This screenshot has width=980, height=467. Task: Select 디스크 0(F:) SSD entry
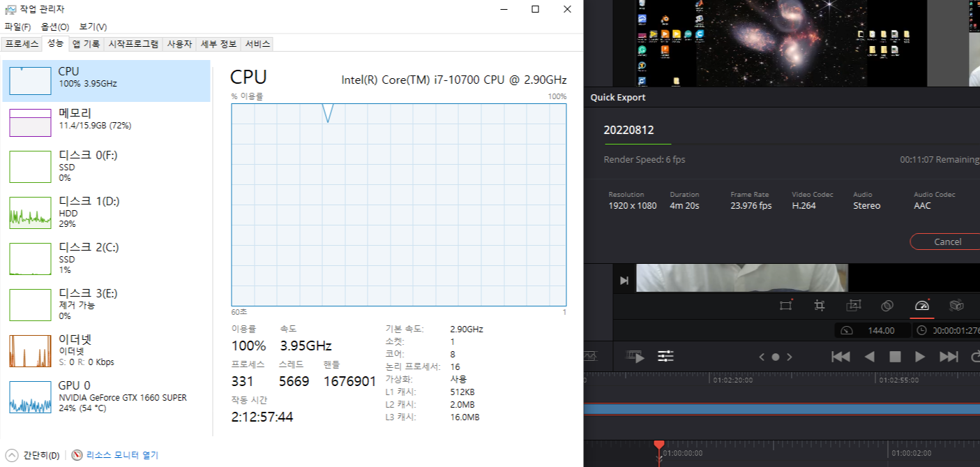click(106, 166)
